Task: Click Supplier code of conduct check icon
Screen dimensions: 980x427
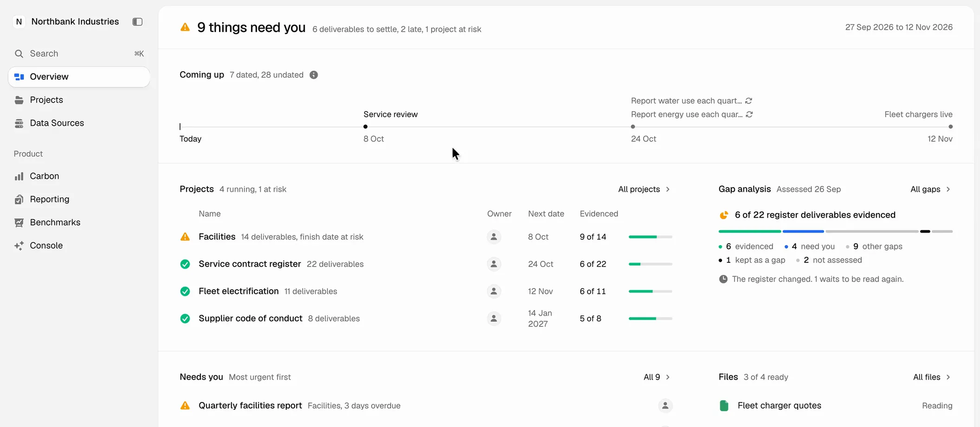Action: pos(185,318)
